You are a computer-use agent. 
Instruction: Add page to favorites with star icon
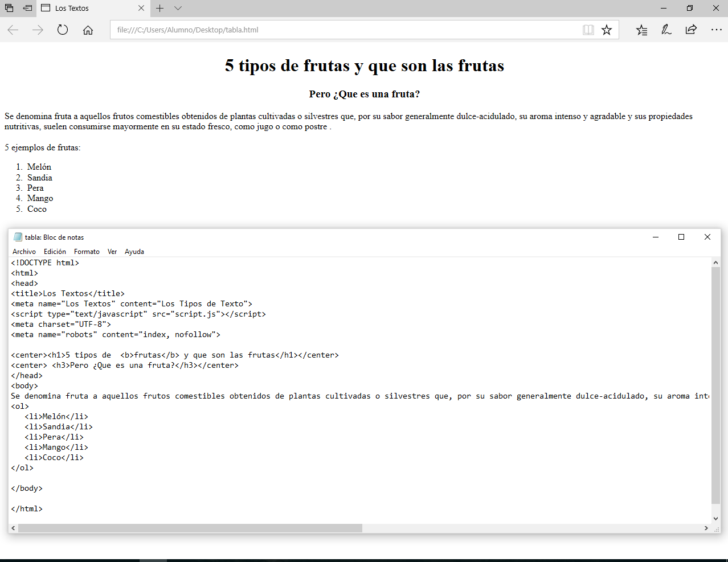pyautogui.click(x=607, y=30)
